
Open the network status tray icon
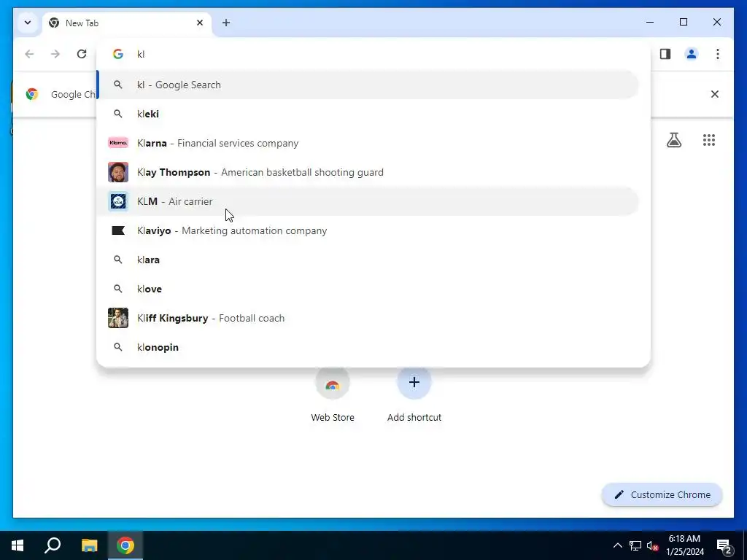pos(635,545)
